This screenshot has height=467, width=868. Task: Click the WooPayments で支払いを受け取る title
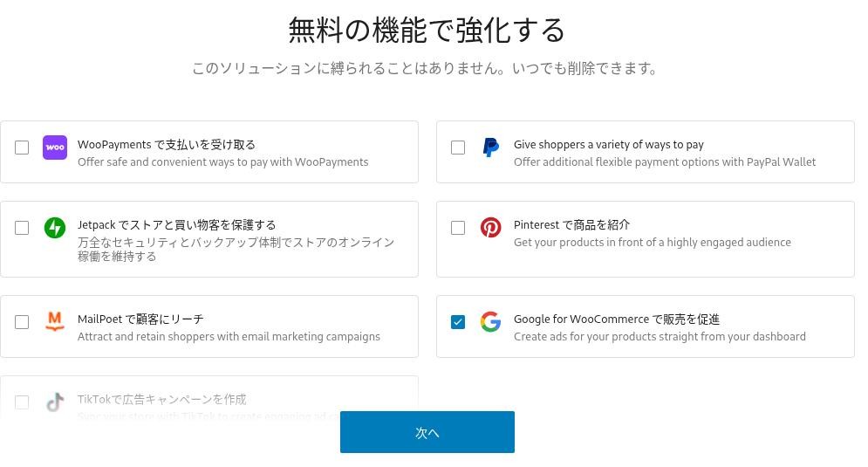coord(167,145)
